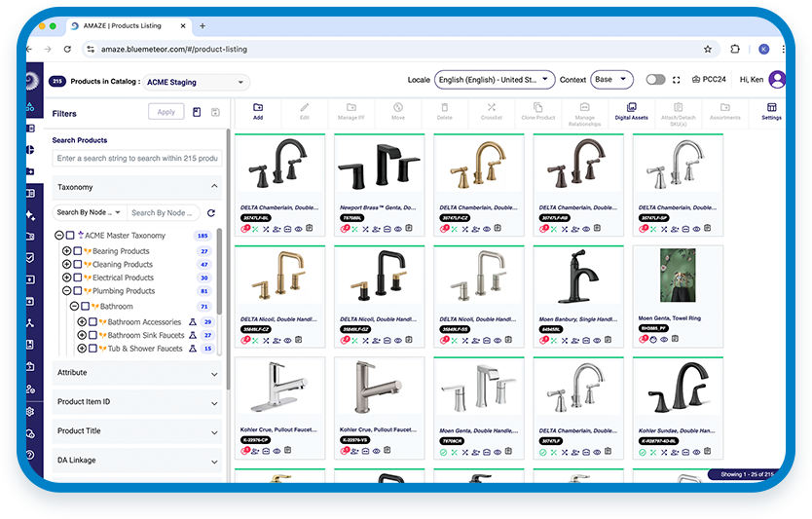Click the save filter icon in Filters header
The height and width of the screenshot is (519, 812).
click(215, 112)
